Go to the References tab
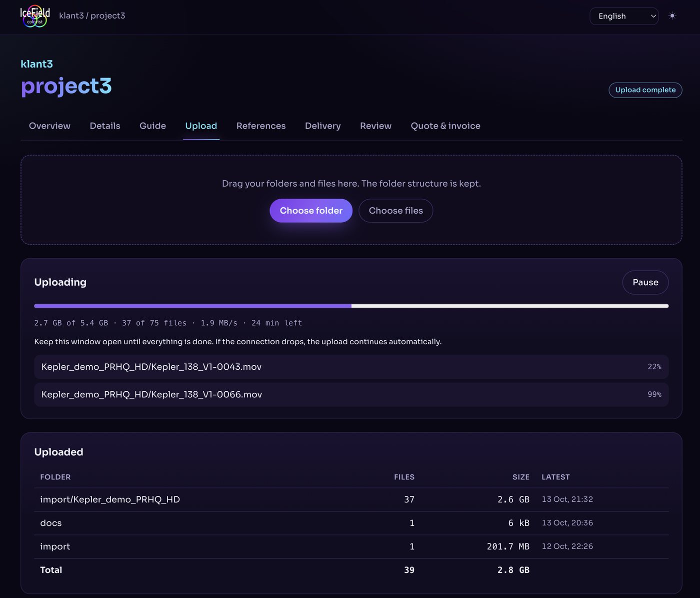This screenshot has width=700, height=598. (x=261, y=126)
